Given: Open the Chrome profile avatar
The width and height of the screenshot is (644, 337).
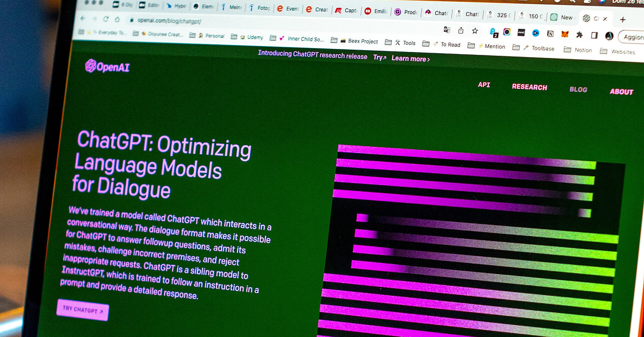Looking at the screenshot, I should coord(609,36).
